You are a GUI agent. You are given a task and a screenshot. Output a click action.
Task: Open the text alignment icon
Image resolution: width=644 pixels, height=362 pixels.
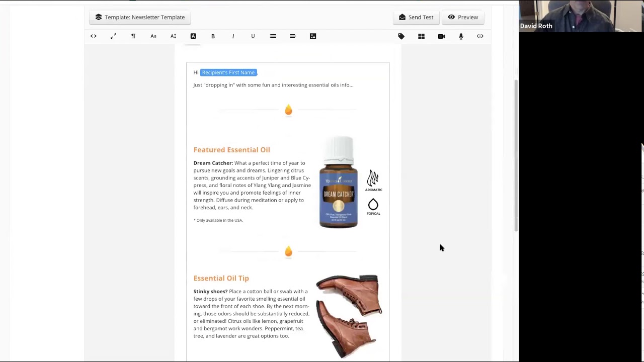293,36
